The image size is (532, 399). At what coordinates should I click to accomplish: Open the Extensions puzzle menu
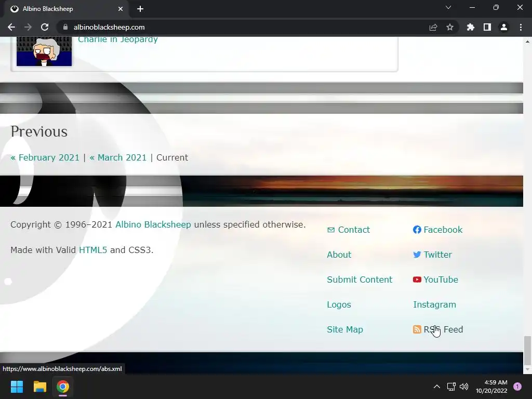coord(470,27)
